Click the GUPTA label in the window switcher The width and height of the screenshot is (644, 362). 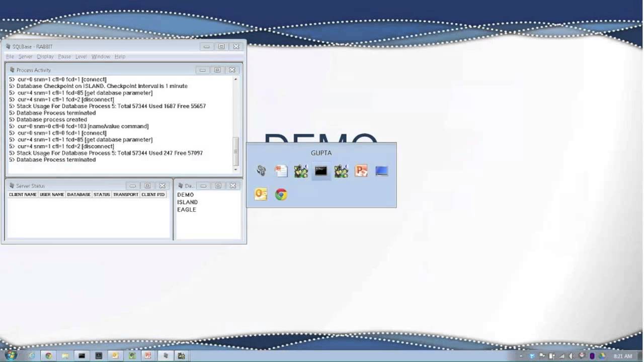[x=321, y=153]
